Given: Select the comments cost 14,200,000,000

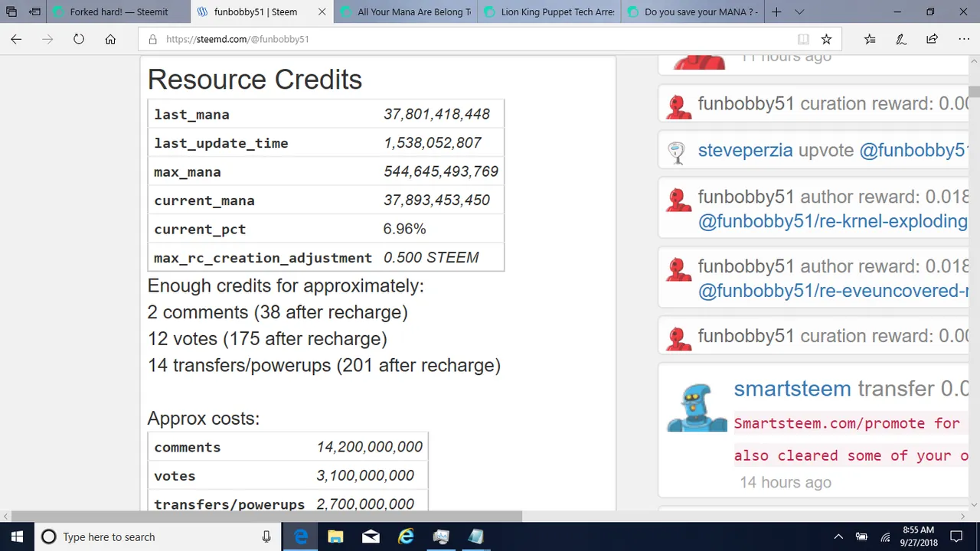Looking at the screenshot, I should click(369, 447).
